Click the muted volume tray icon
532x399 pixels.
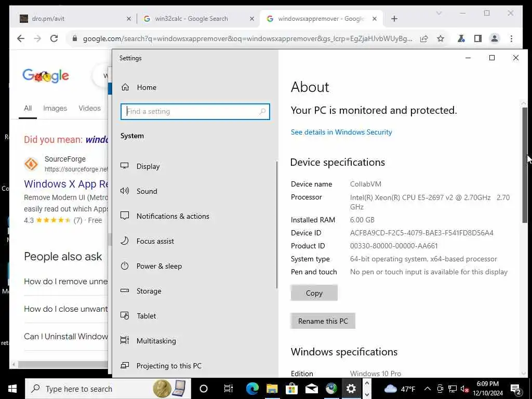click(x=465, y=389)
